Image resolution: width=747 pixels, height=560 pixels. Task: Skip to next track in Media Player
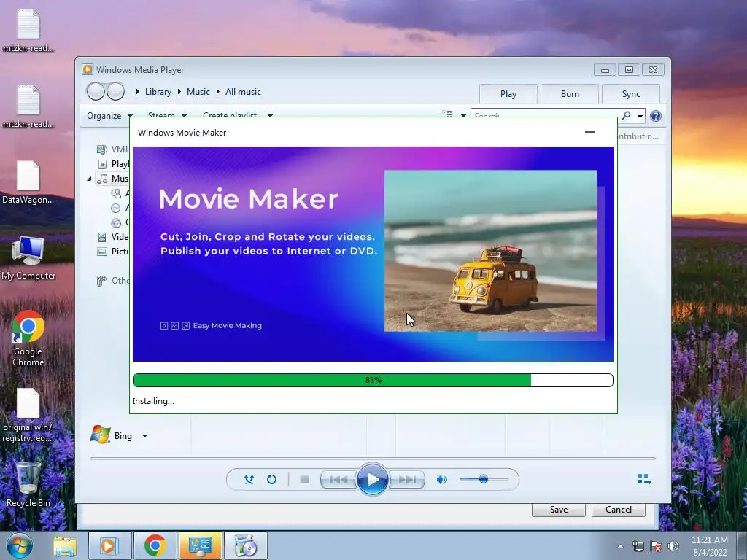tap(407, 480)
